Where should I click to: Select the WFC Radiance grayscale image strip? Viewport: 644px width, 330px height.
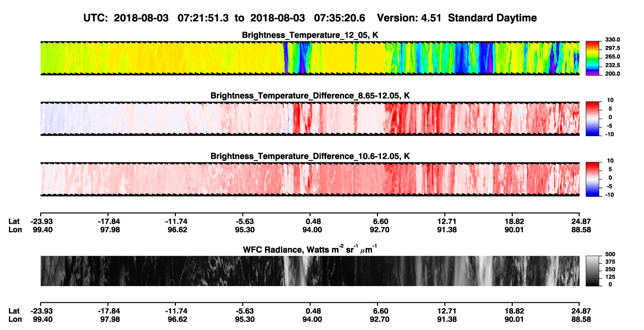coord(310,271)
